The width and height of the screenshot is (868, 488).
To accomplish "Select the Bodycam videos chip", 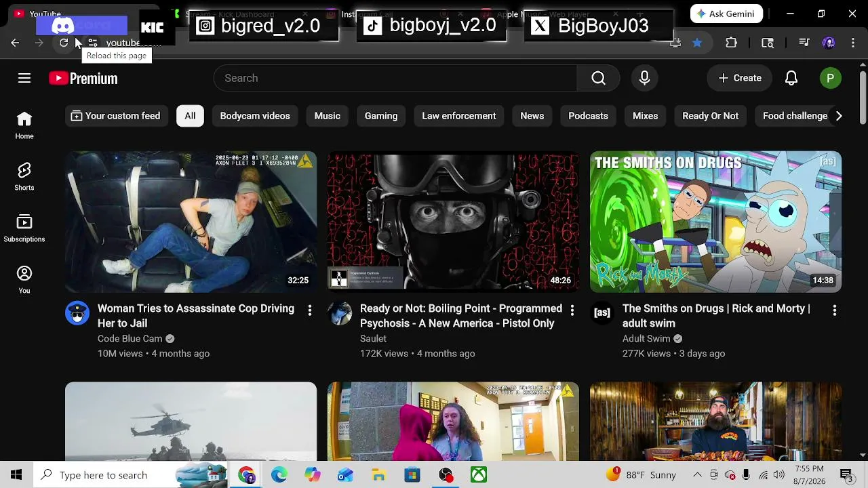I will pos(255,116).
